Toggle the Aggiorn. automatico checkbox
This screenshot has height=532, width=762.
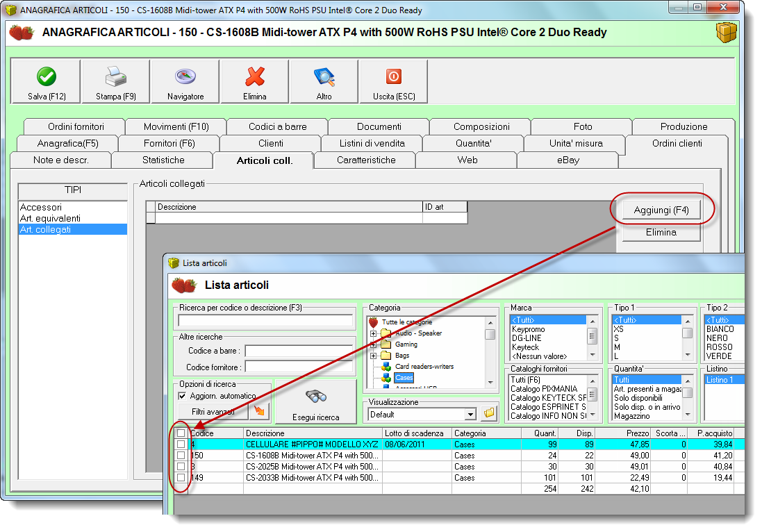coord(182,396)
